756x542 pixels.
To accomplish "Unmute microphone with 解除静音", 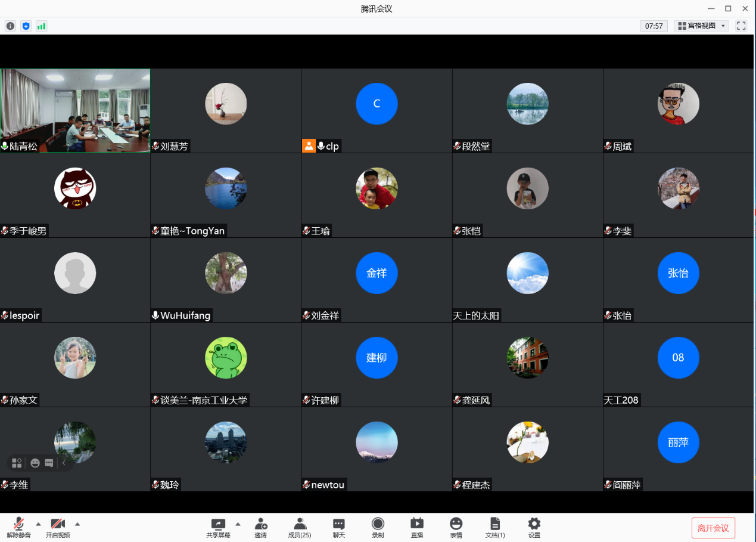I will coord(18,527).
